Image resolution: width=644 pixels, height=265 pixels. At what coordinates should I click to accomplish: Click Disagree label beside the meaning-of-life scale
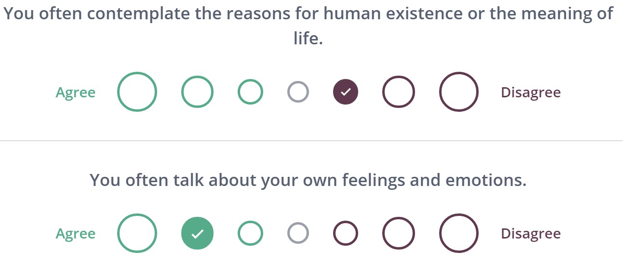[x=531, y=92]
